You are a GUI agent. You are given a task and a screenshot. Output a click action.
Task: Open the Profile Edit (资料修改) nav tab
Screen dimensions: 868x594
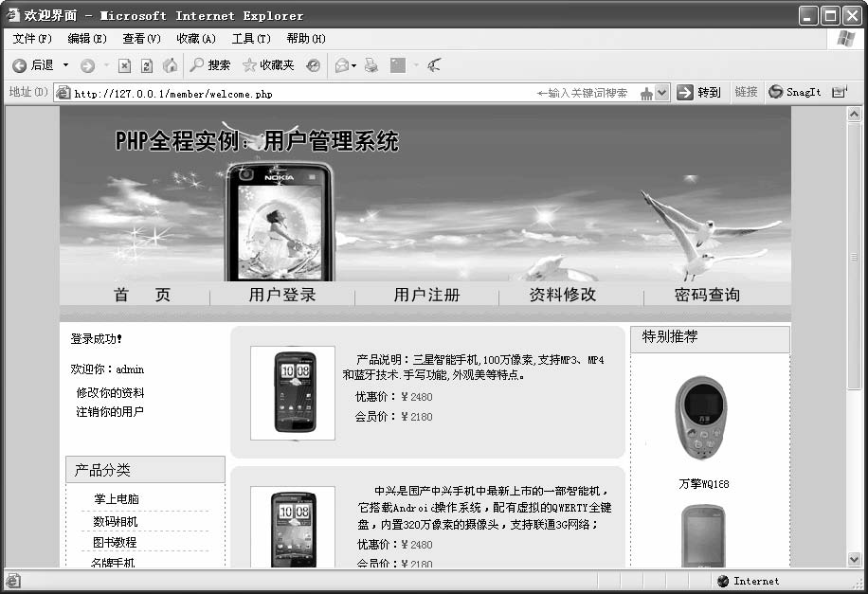click(x=563, y=295)
